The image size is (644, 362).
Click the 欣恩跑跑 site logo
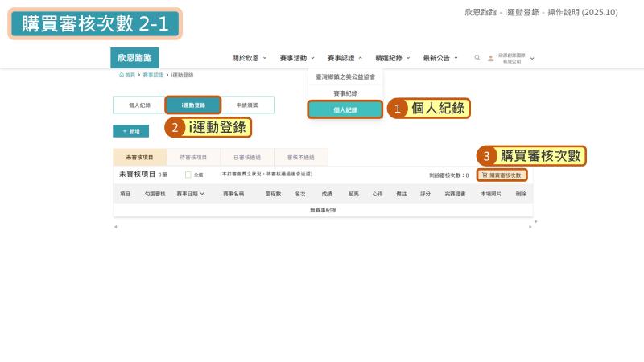tap(134, 58)
